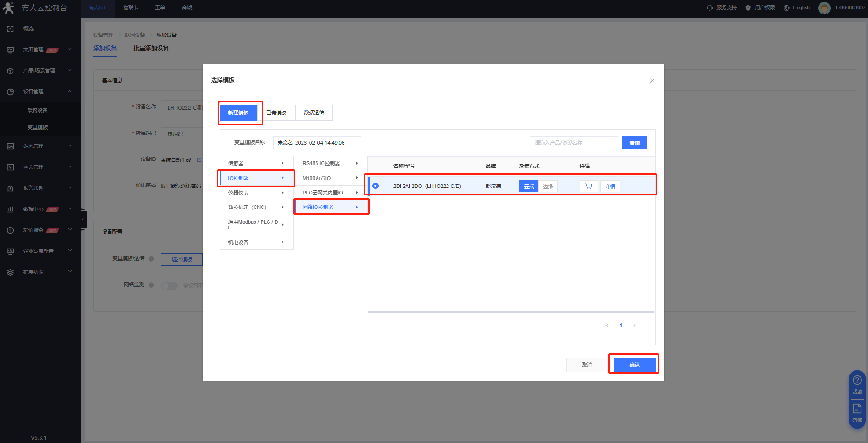868x443 pixels.
Task: Click the user avatar in top bar
Action: [824, 8]
